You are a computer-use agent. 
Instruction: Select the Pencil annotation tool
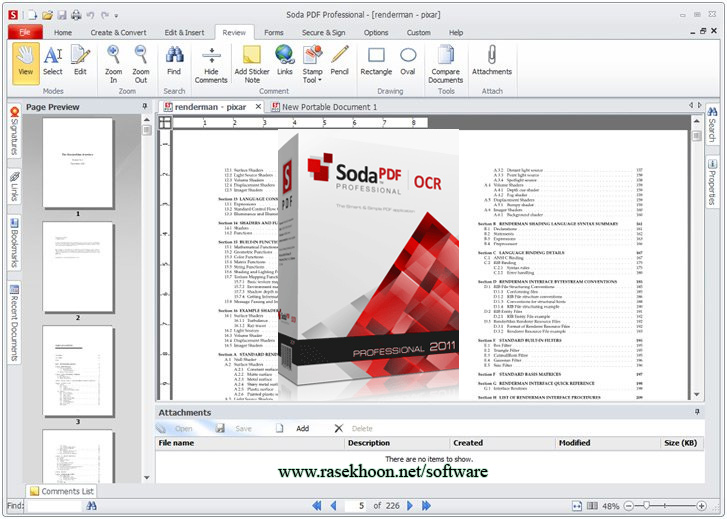(340, 62)
